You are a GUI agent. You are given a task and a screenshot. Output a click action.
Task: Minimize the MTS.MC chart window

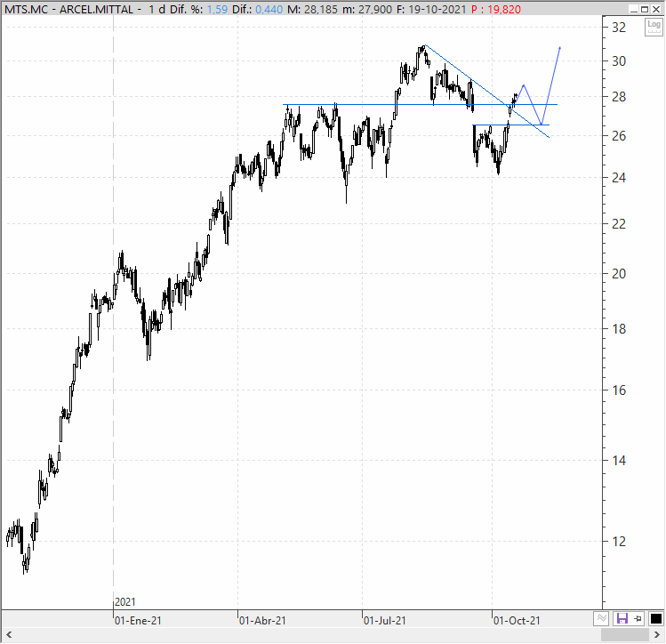634,10
